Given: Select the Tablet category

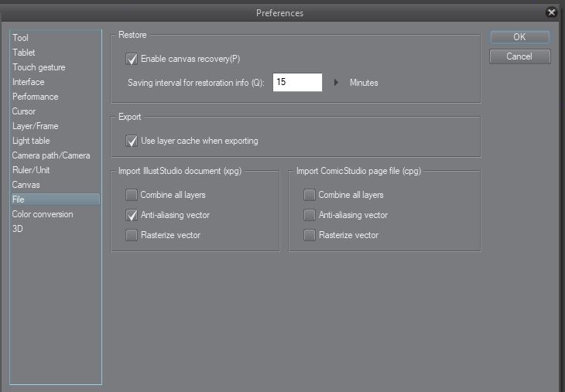Looking at the screenshot, I should point(24,53).
